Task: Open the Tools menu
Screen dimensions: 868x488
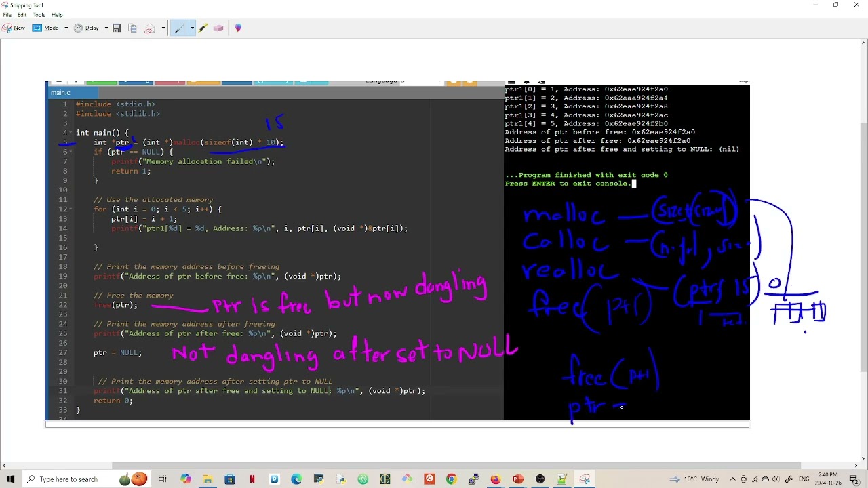Action: [39, 15]
